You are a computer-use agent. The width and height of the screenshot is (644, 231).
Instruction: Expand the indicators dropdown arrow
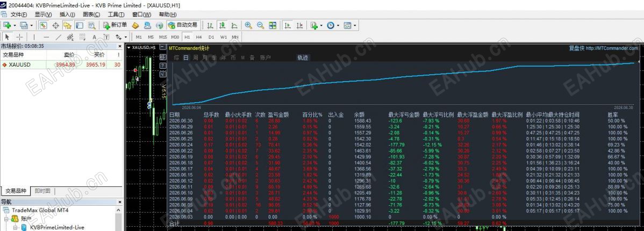(x=321, y=25)
